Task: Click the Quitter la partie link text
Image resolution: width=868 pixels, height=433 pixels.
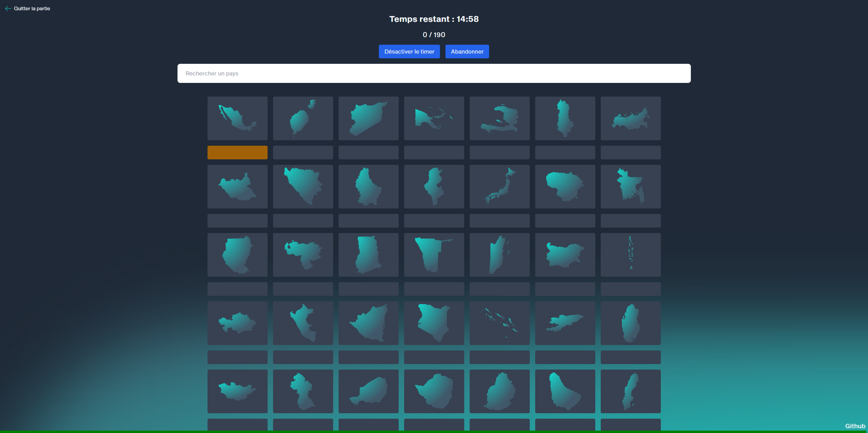Action: [x=32, y=9]
